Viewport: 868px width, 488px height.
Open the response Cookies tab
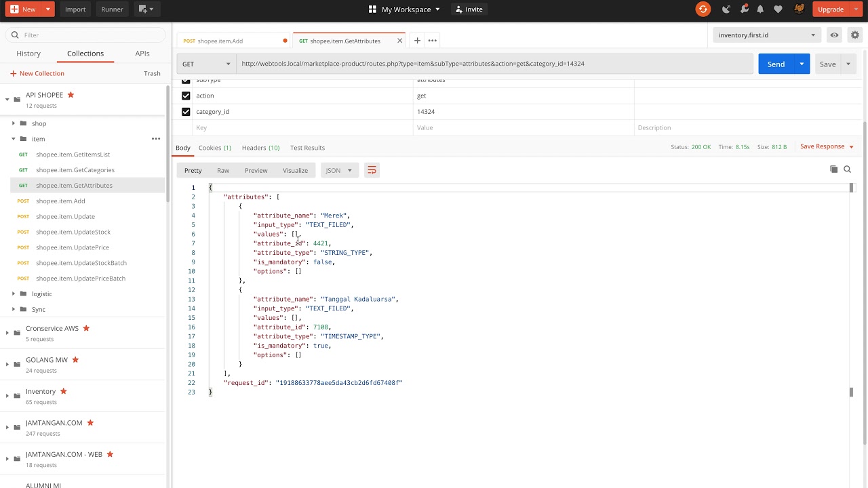point(214,148)
